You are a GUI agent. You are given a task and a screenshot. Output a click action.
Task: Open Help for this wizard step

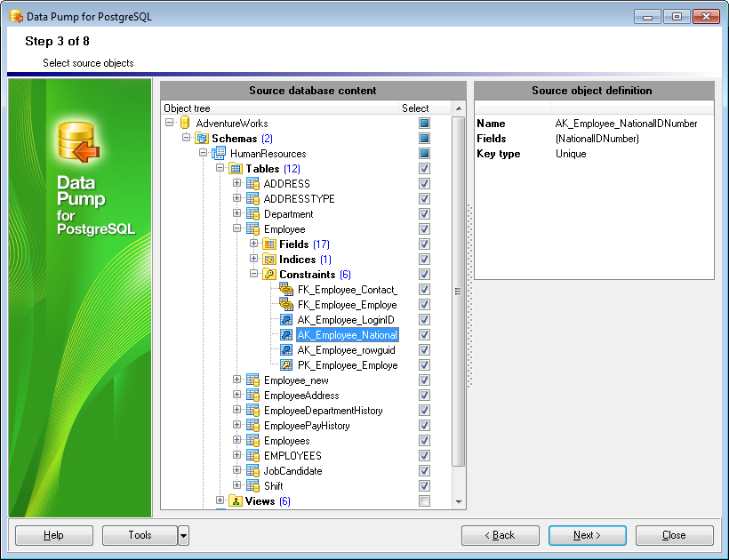pyautogui.click(x=53, y=535)
